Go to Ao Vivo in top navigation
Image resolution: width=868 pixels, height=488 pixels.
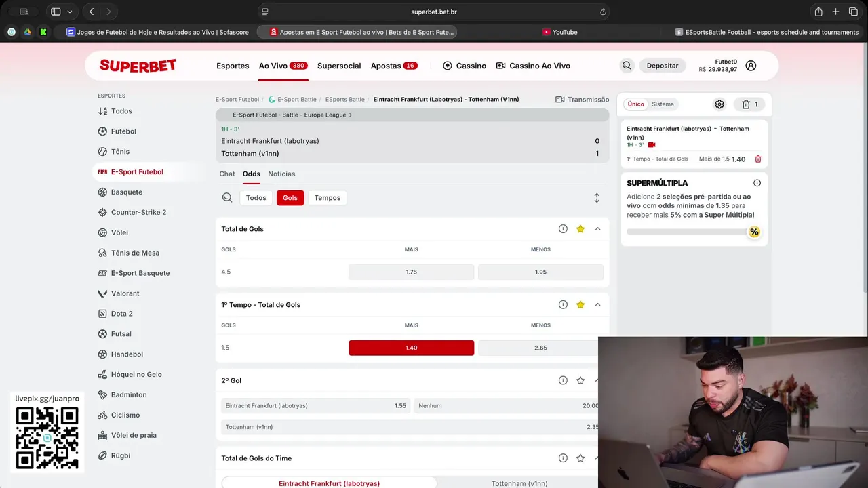click(283, 66)
